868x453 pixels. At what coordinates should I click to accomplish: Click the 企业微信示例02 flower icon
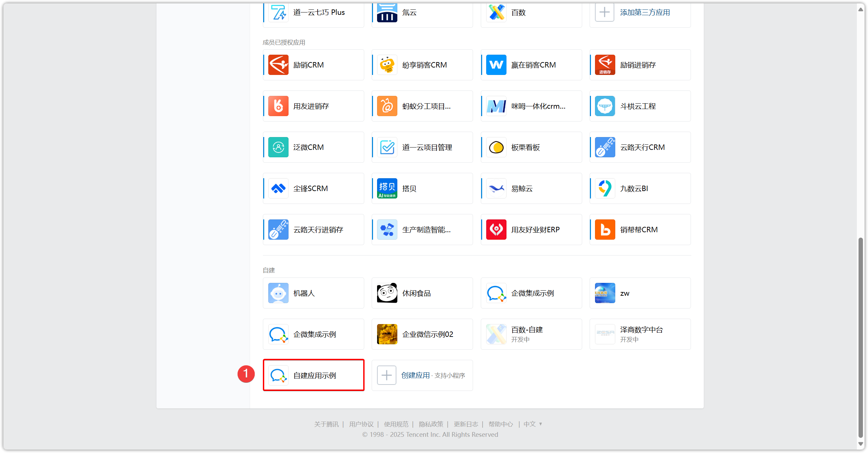[x=387, y=334]
